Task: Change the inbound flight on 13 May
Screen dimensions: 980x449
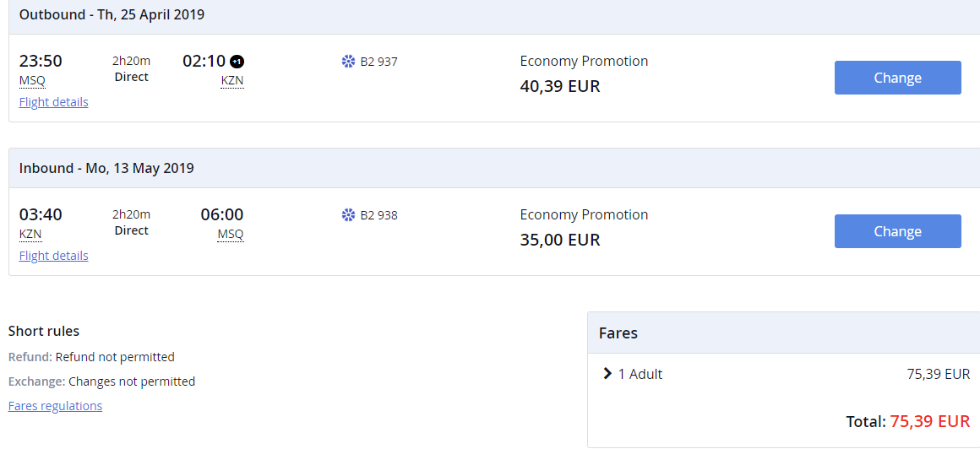Action: pos(897,231)
